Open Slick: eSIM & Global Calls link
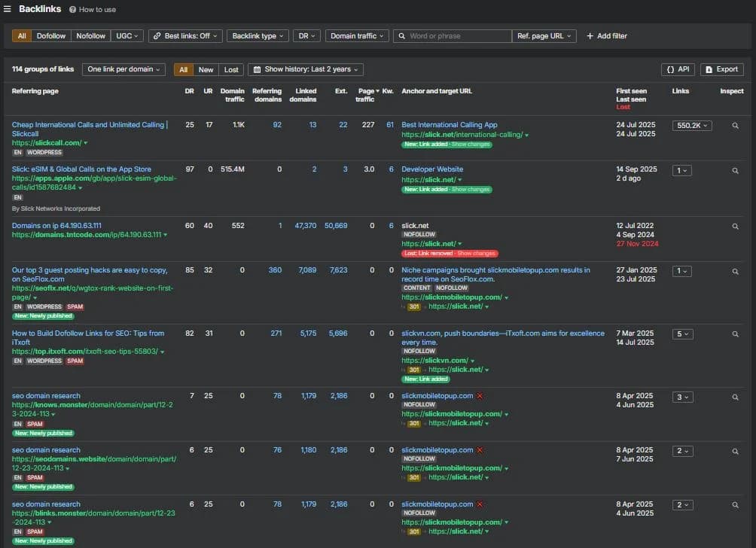The height and width of the screenshot is (548, 756). tap(81, 169)
